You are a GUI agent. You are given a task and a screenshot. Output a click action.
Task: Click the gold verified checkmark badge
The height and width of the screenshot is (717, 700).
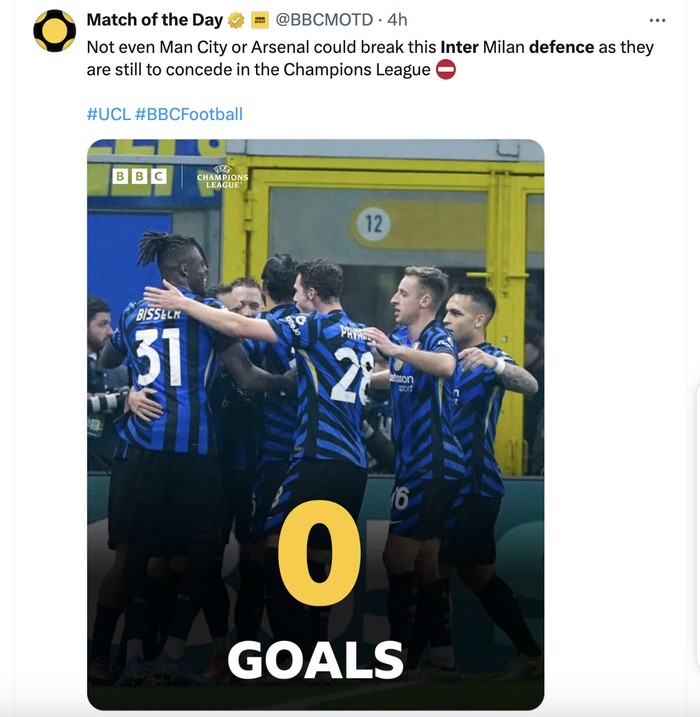pos(236,20)
